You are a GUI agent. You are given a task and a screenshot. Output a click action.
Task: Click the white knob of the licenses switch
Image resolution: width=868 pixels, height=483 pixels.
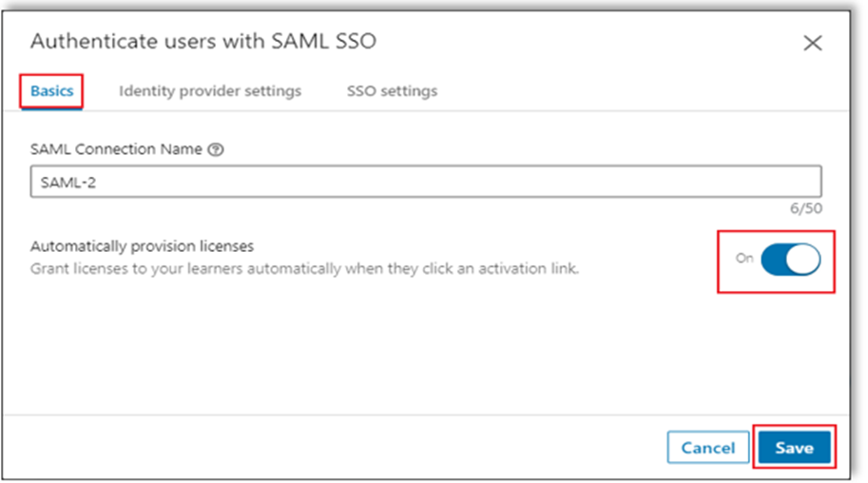click(x=803, y=260)
